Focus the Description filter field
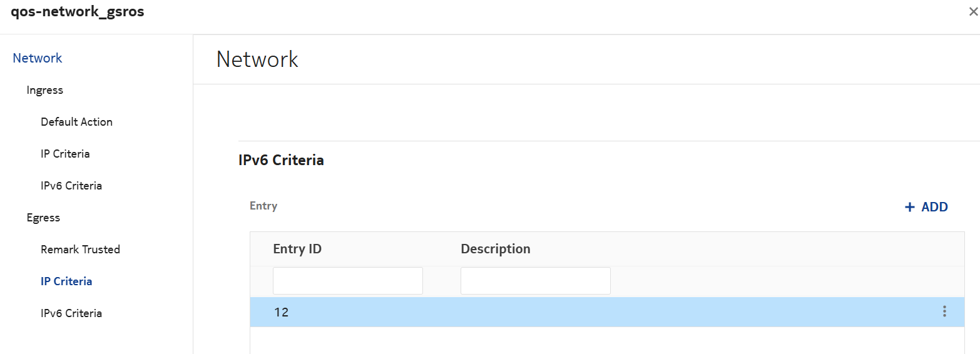 tap(536, 281)
